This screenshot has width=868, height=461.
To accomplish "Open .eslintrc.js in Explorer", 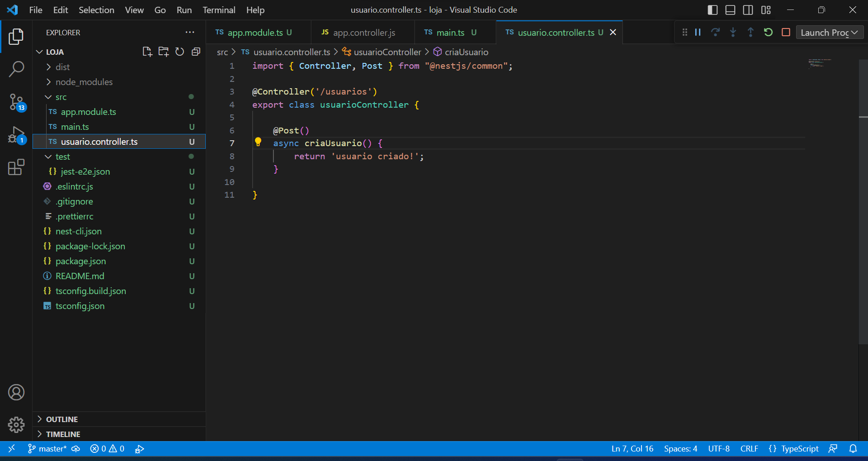I will [x=119, y=186].
